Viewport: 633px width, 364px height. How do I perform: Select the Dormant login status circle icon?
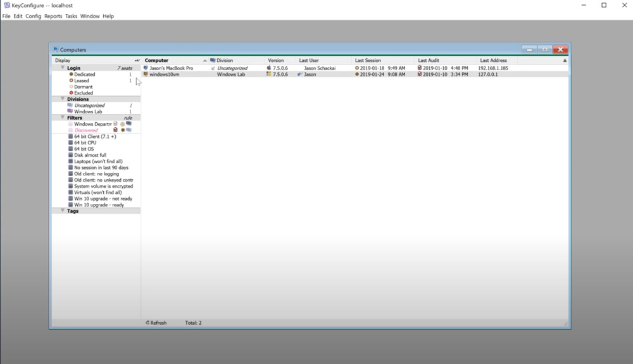coord(71,87)
